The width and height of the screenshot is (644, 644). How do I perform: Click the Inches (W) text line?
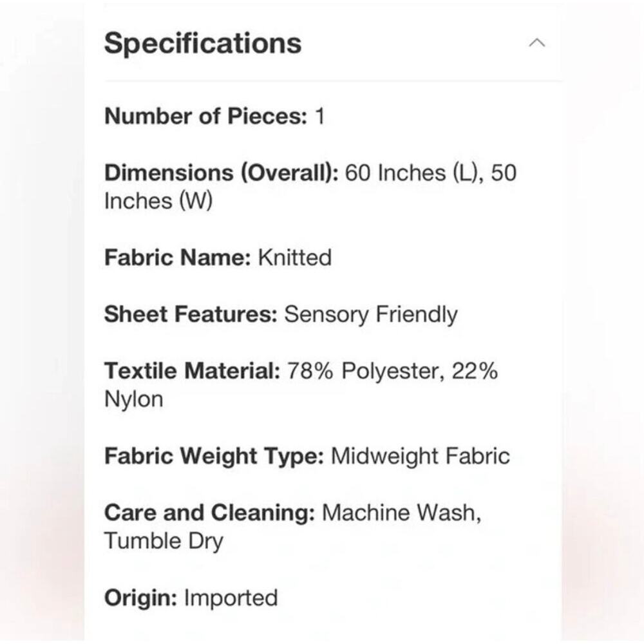(x=158, y=201)
